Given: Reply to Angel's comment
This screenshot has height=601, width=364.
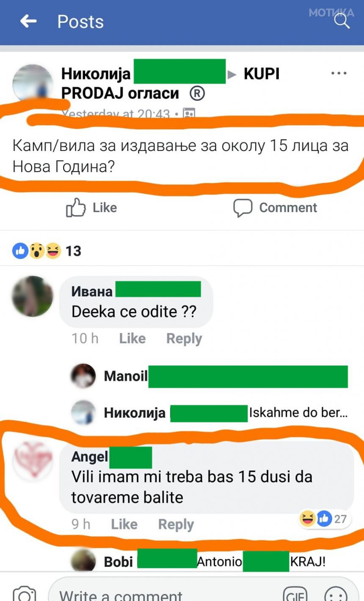Looking at the screenshot, I should click(x=176, y=524).
